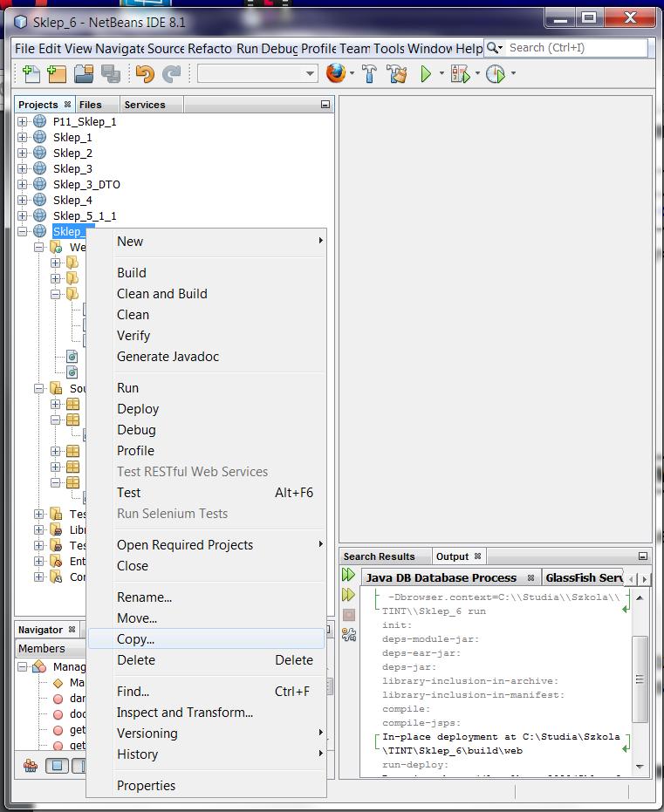This screenshot has height=812, width=664.
Task: Expand the Sklep_2 project node
Action: (x=23, y=153)
